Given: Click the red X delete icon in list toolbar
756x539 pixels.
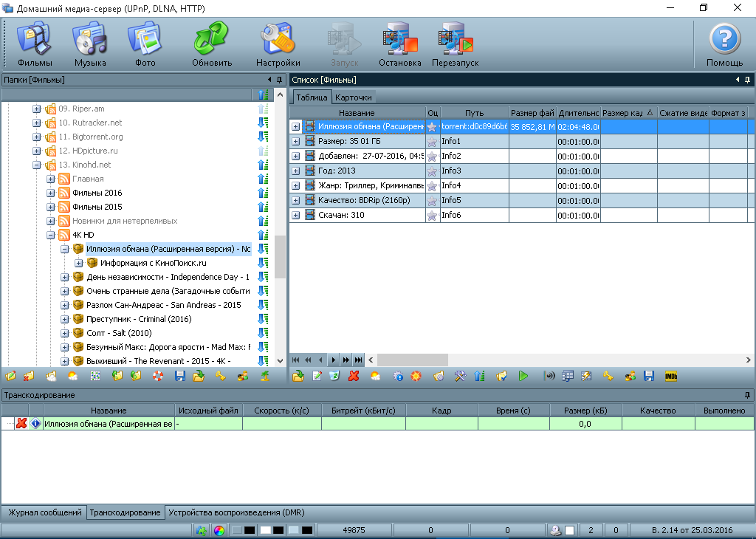Looking at the screenshot, I should [354, 377].
